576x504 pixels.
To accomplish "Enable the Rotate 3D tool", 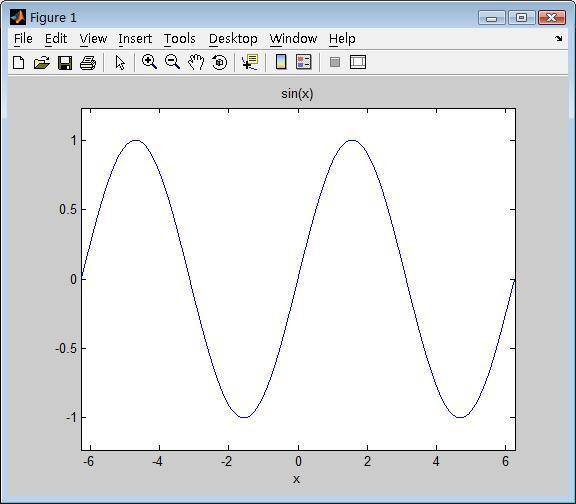I will 220,62.
